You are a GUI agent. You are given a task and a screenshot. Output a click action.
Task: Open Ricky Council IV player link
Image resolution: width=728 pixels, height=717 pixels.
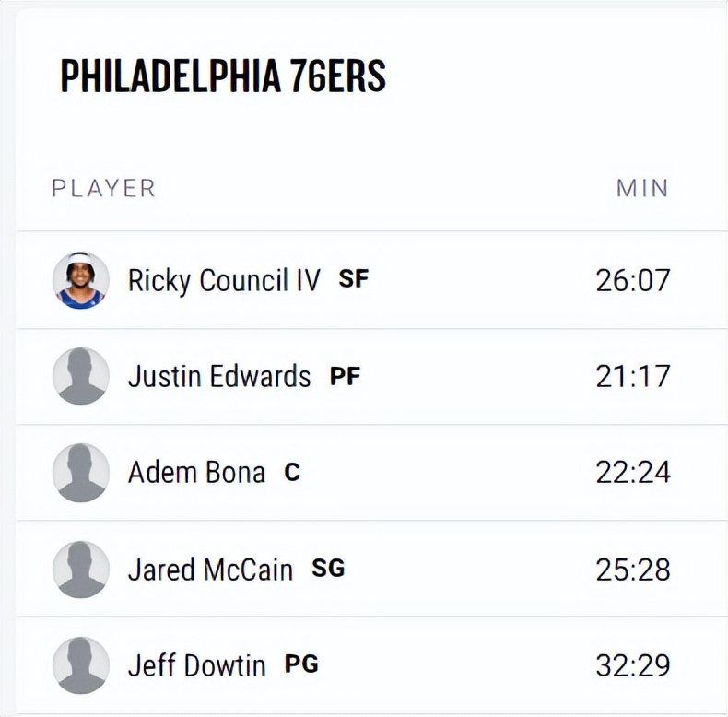pos(224,280)
